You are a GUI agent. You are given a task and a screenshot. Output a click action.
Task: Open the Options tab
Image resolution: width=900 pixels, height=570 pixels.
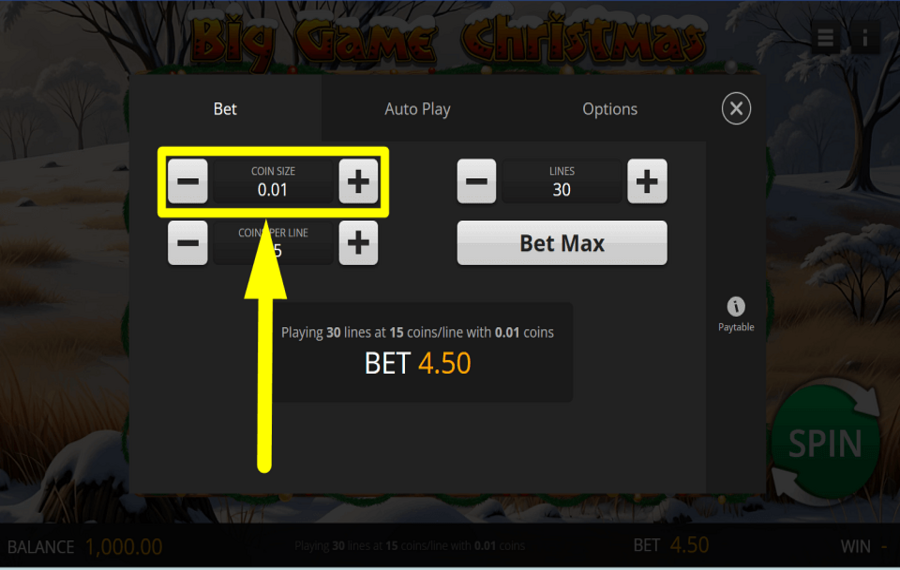click(x=610, y=109)
